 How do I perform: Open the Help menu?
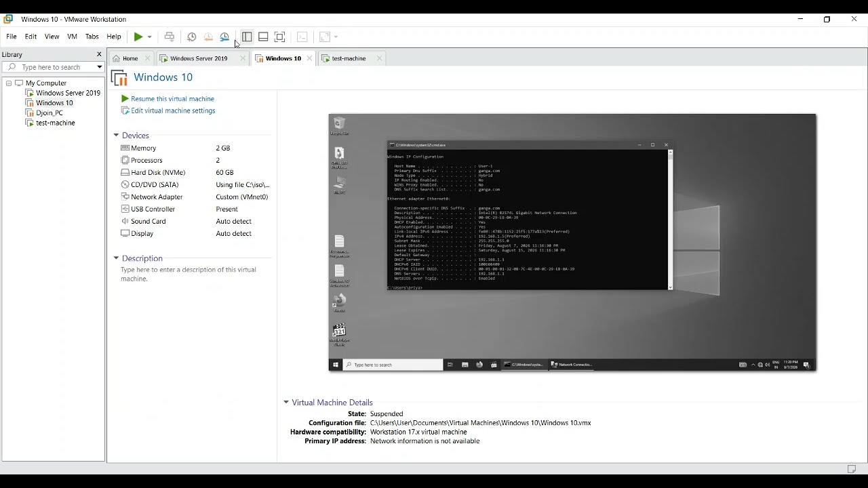coord(114,37)
